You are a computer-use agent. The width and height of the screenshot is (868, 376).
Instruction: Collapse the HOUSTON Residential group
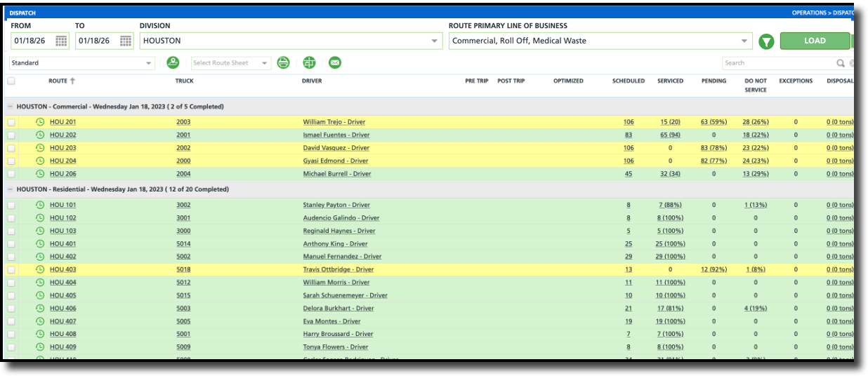coord(10,189)
